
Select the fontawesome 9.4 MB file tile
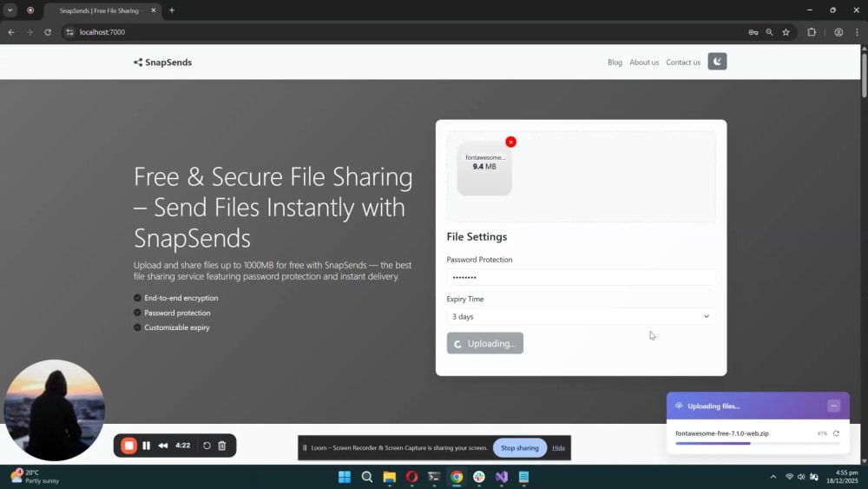pyautogui.click(x=484, y=169)
